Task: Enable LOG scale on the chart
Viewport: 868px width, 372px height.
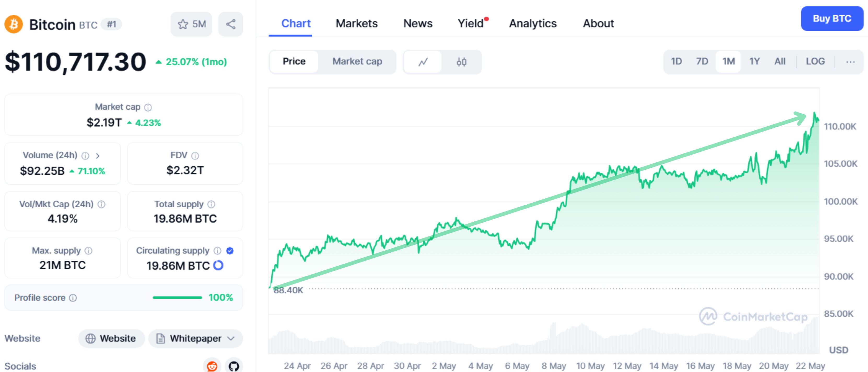Action: (815, 61)
